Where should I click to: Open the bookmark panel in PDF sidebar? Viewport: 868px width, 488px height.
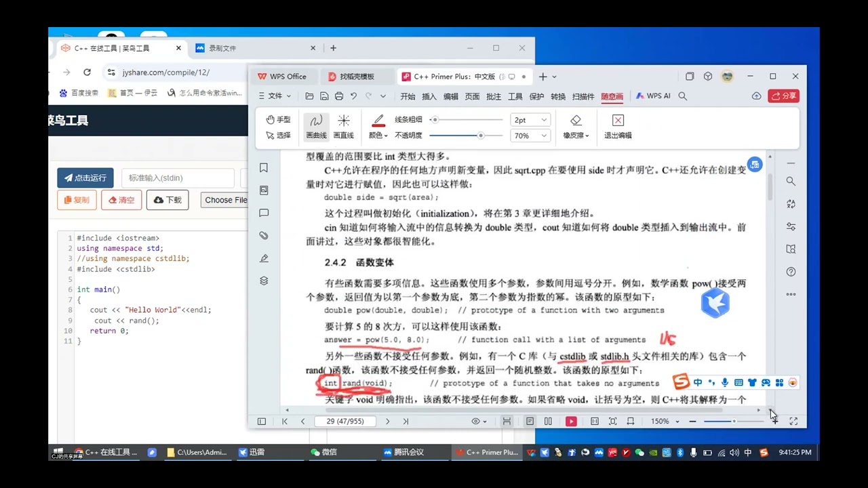tap(264, 168)
